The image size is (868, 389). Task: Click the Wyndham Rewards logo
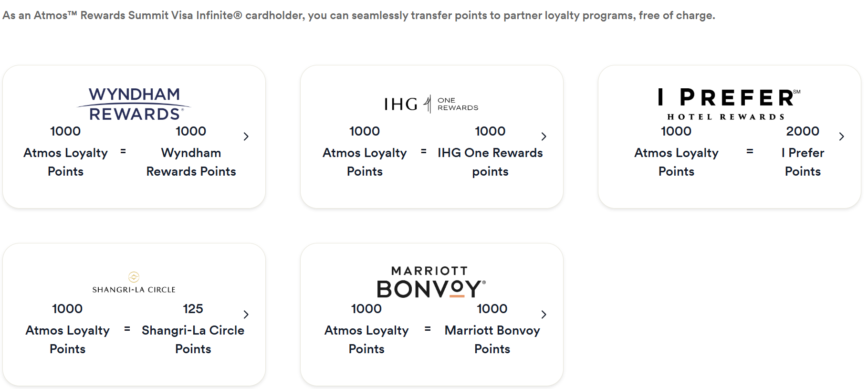[x=134, y=104]
